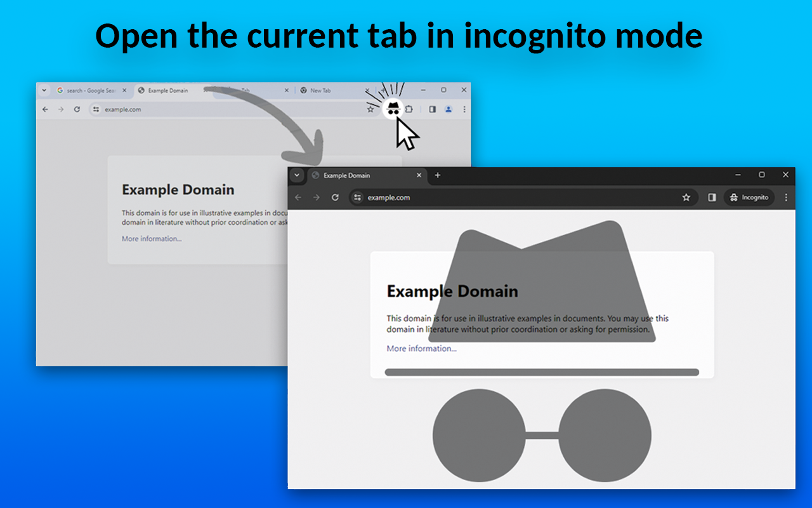The image size is (812, 508).
Task: Open the three-dot menu in the incognito window
Action: pos(787,197)
